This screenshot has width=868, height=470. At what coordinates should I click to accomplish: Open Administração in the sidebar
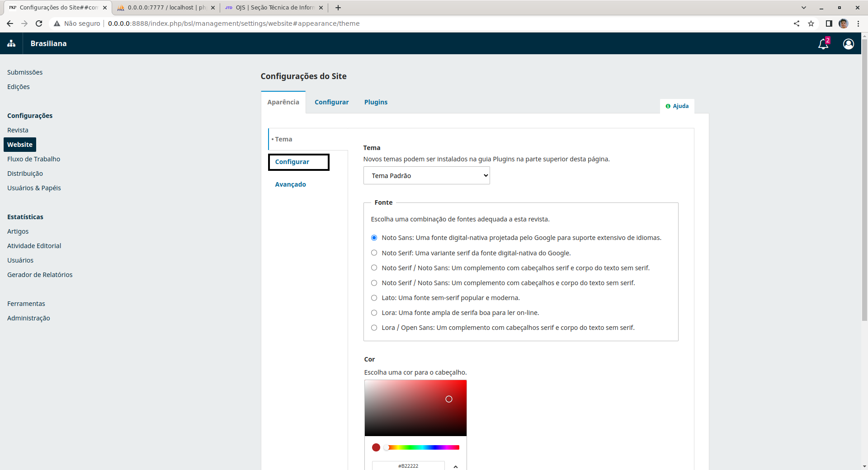(28, 318)
